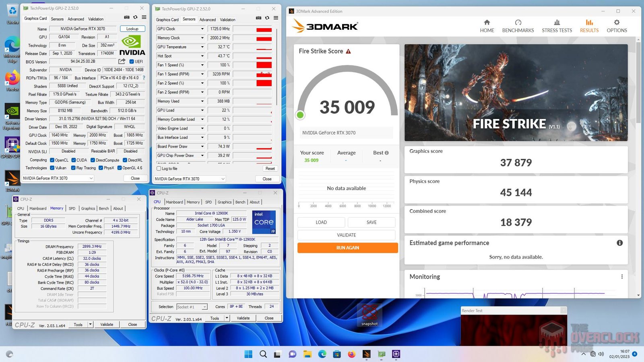Screen dimensions: 644x362
Task: Open the Advanced tab in GPU-Z
Action: 76,19
